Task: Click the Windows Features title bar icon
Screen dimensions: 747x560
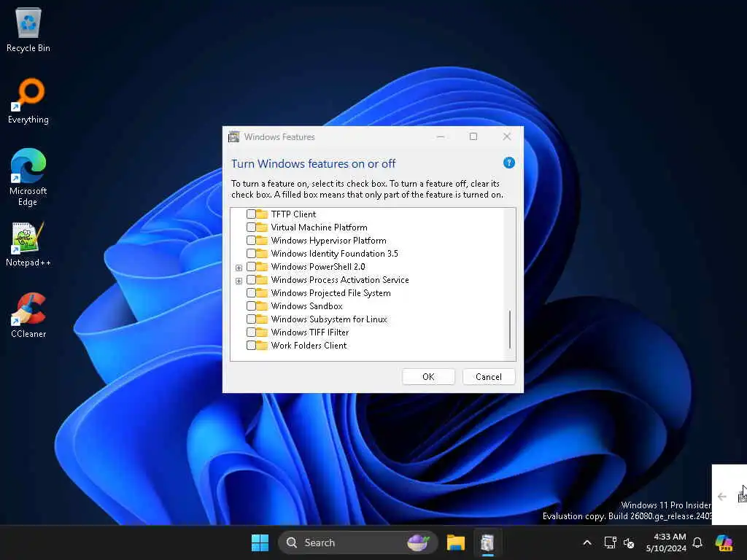Action: coord(234,137)
